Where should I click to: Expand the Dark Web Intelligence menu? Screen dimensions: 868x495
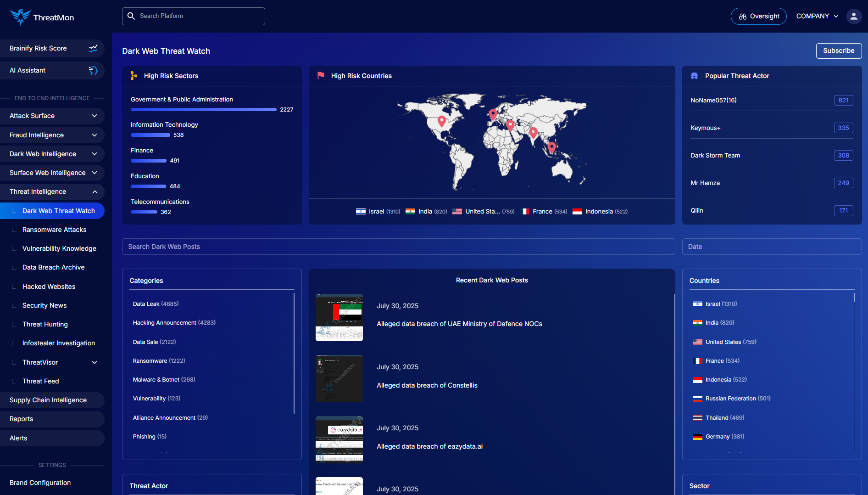52,154
